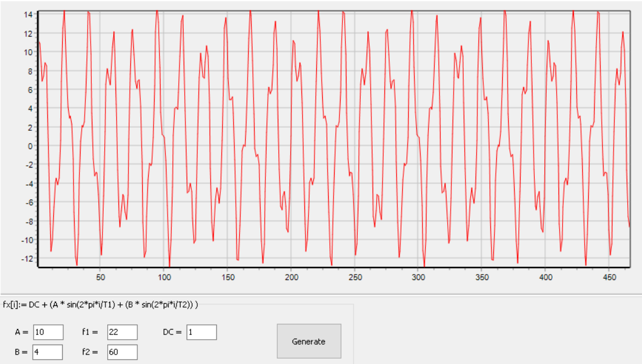The width and height of the screenshot is (642, 364).
Task: Select the B amplitude input field
Action: (48, 352)
